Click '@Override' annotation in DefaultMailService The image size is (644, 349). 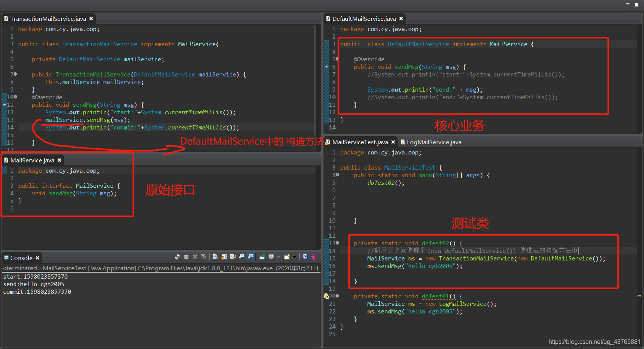(369, 59)
